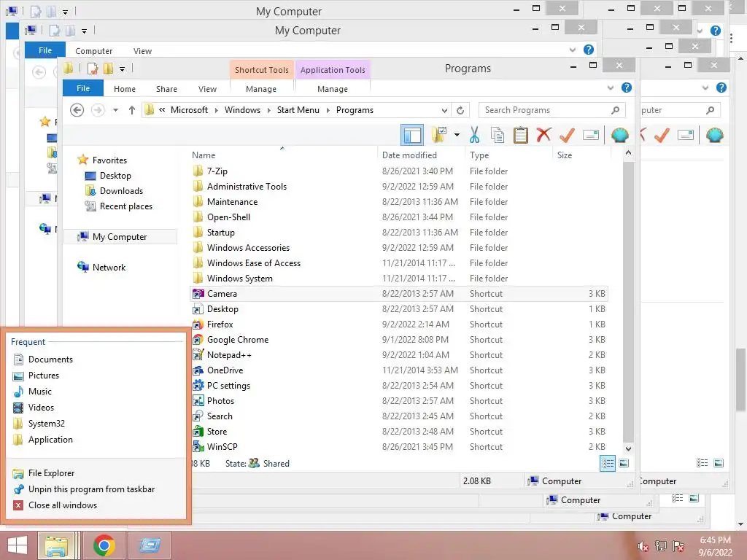The height and width of the screenshot is (560, 747).
Task: Click the Rename toolbar icon in Programs
Action: click(591, 135)
